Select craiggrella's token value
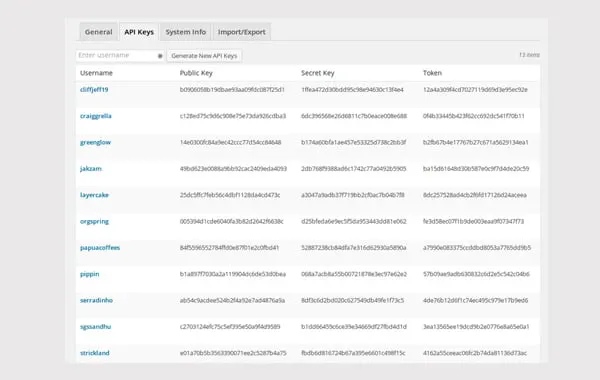The image size is (600, 380). [474, 116]
